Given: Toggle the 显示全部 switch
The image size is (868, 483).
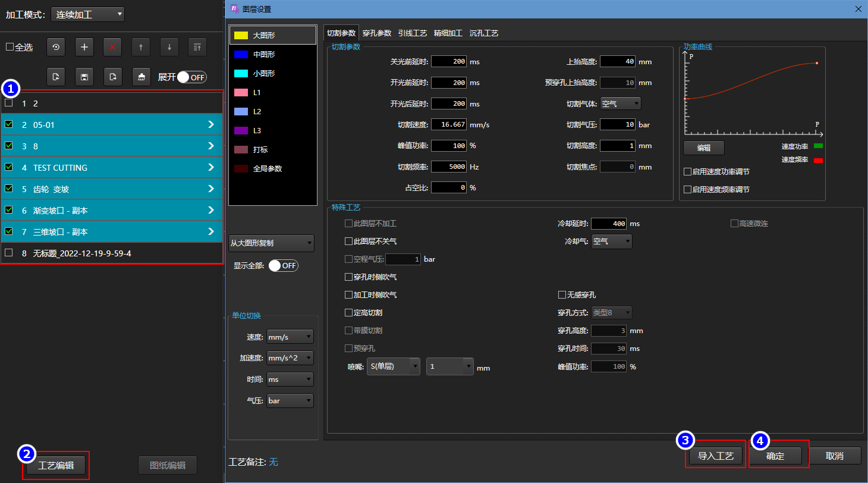Looking at the screenshot, I should point(283,265).
